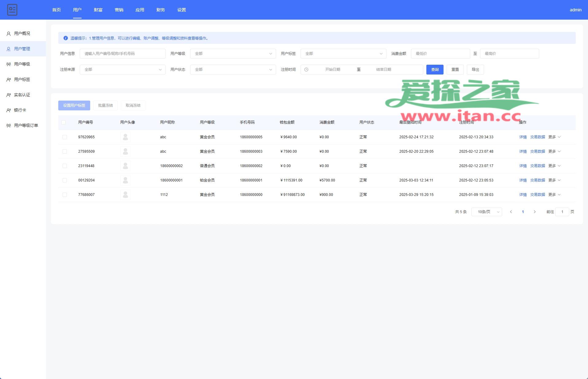This screenshot has height=379, width=588.
Task: Check the box for user 27595509
Action: tap(65, 151)
